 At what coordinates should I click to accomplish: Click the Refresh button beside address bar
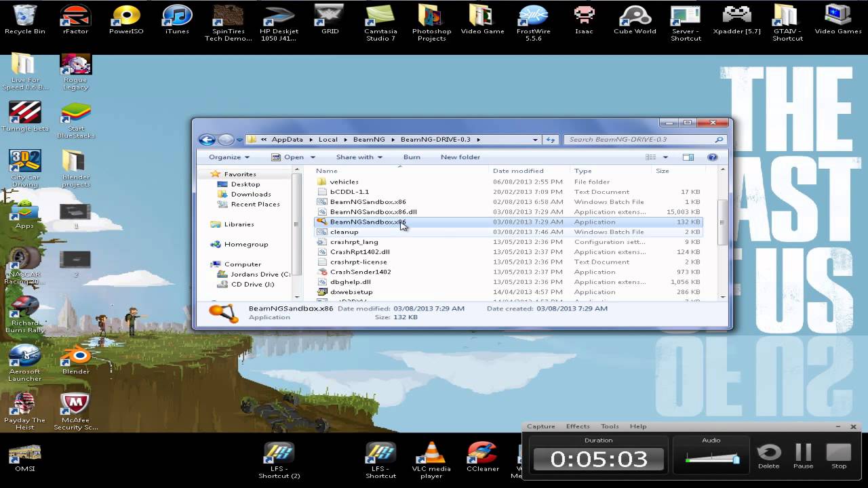tap(551, 140)
